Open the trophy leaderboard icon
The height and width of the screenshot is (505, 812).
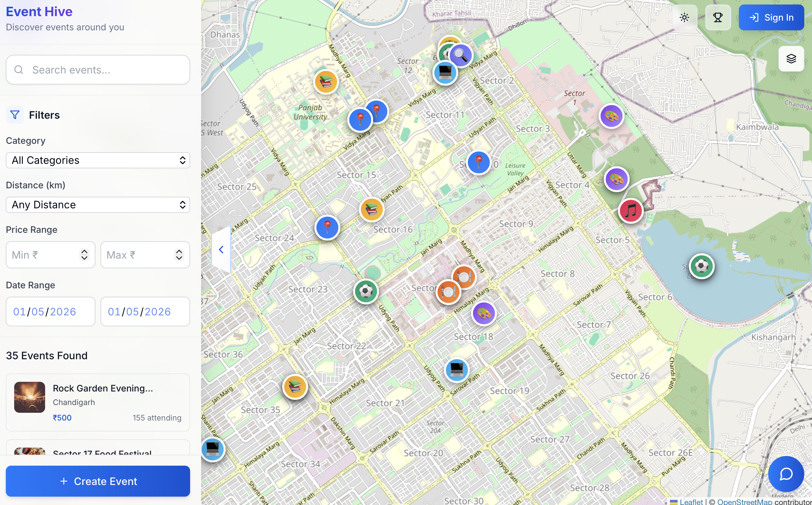point(718,17)
